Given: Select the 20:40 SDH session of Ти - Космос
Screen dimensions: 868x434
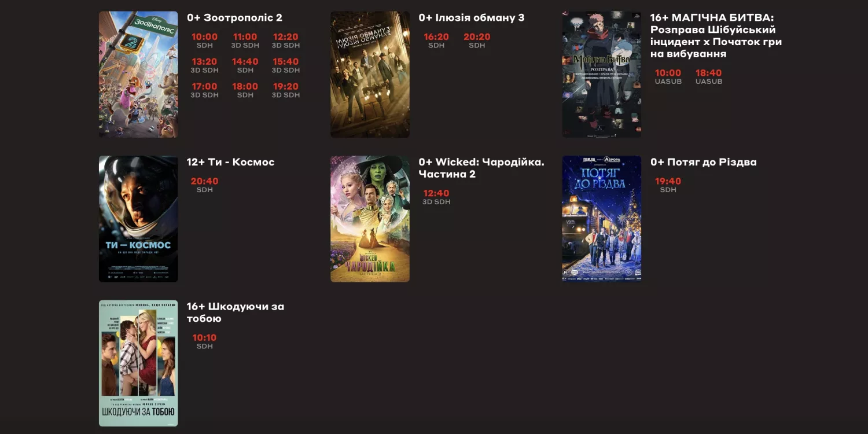Looking at the screenshot, I should (x=204, y=181).
